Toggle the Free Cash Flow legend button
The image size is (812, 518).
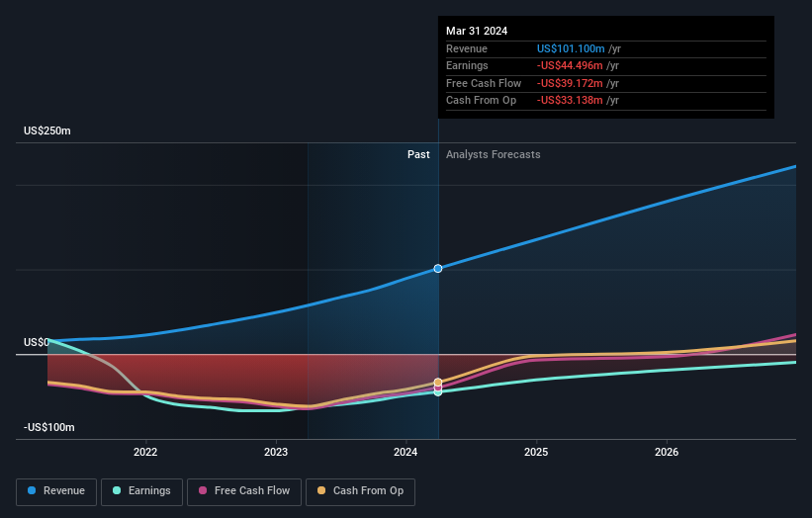pyautogui.click(x=244, y=491)
